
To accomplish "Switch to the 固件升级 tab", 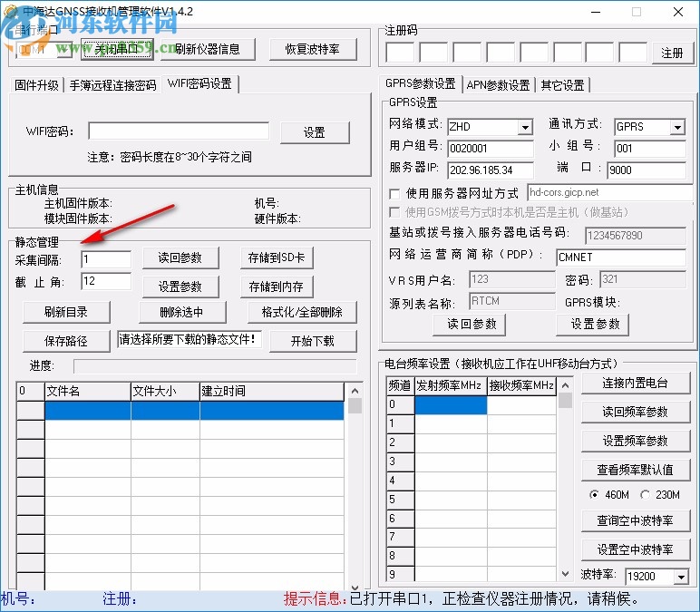I will tap(36, 85).
